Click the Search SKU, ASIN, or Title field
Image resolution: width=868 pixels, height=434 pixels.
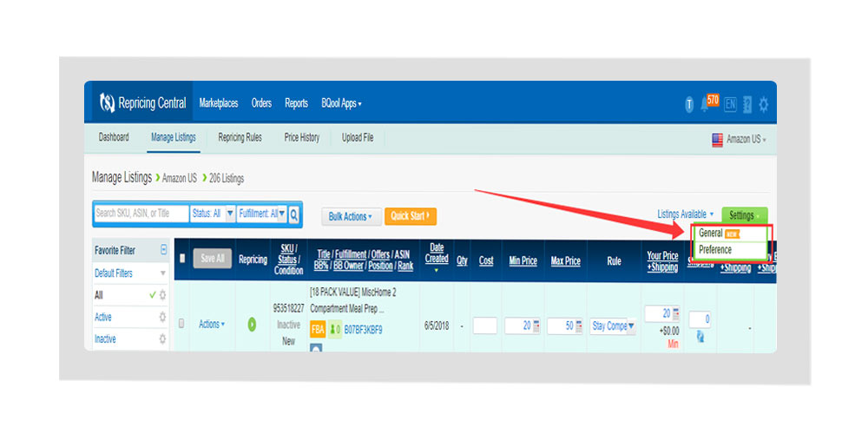coord(141,214)
